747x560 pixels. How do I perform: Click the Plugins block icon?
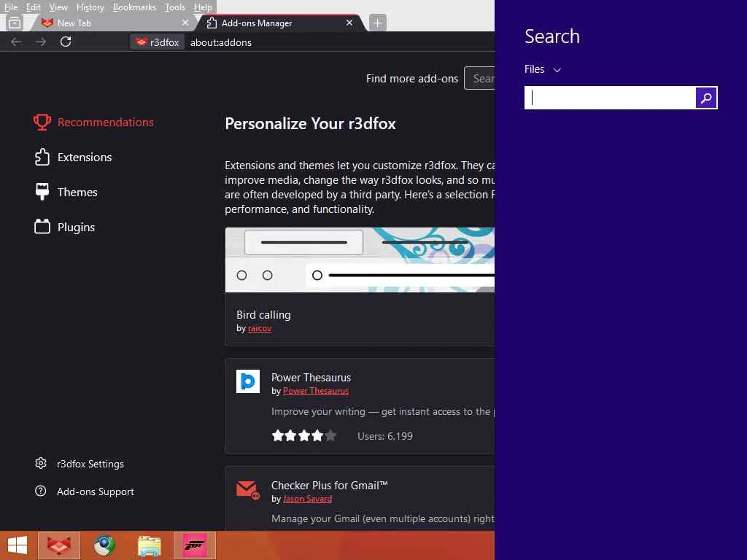[x=42, y=227]
